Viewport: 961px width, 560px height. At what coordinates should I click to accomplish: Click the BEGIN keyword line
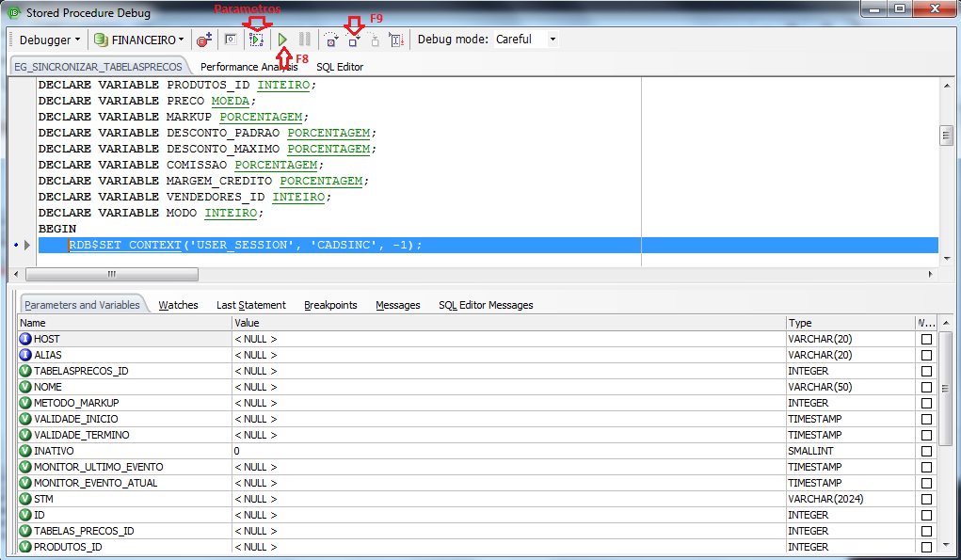(x=57, y=229)
